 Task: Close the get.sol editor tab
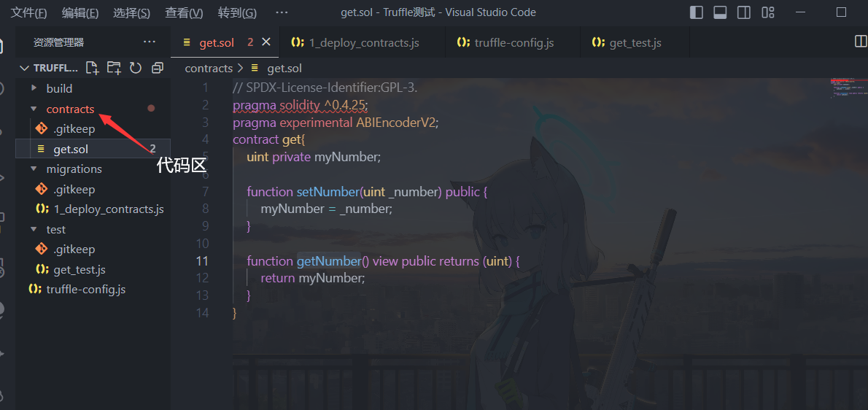pyautogui.click(x=266, y=42)
